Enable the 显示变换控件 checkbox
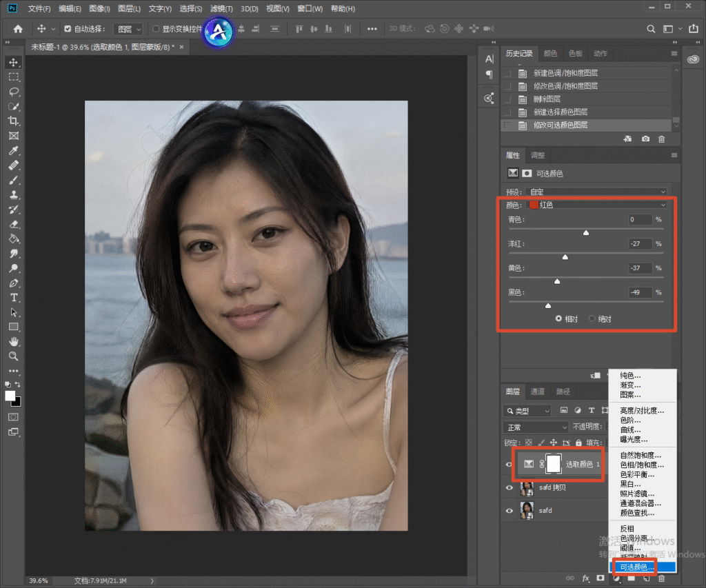Image resolution: width=706 pixels, height=588 pixels. pos(156,29)
